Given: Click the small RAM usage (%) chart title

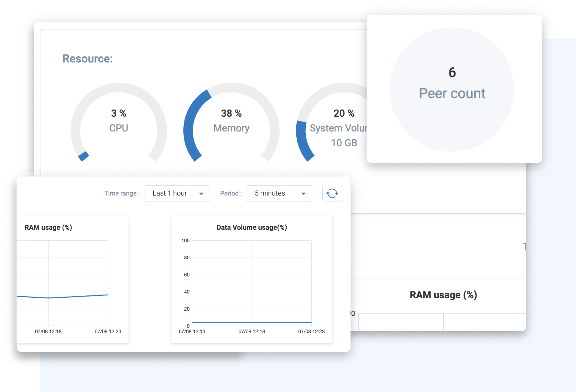Looking at the screenshot, I should (48, 228).
